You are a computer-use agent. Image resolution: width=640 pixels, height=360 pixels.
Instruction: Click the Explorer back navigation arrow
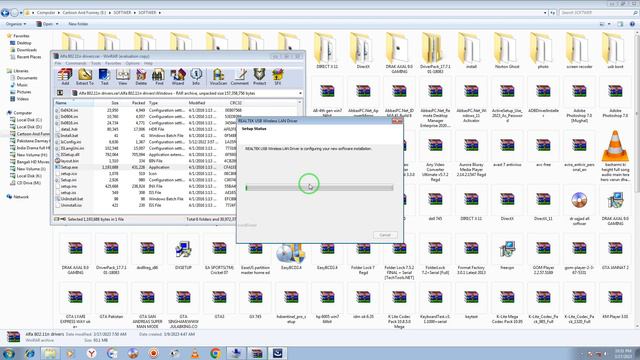pyautogui.click(x=5, y=13)
